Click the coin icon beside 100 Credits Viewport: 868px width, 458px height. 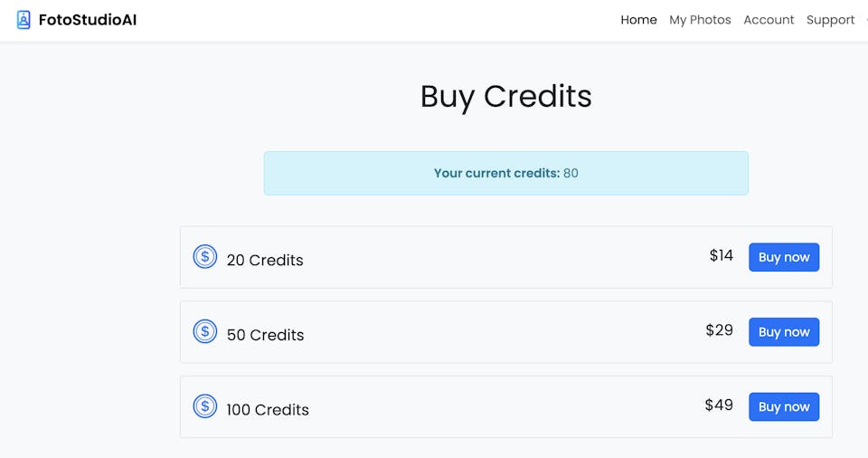pyautogui.click(x=205, y=406)
